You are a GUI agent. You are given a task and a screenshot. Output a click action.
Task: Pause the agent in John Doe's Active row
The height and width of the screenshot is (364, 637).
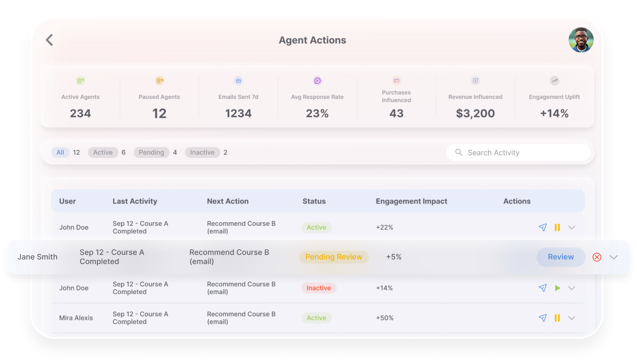click(x=557, y=227)
